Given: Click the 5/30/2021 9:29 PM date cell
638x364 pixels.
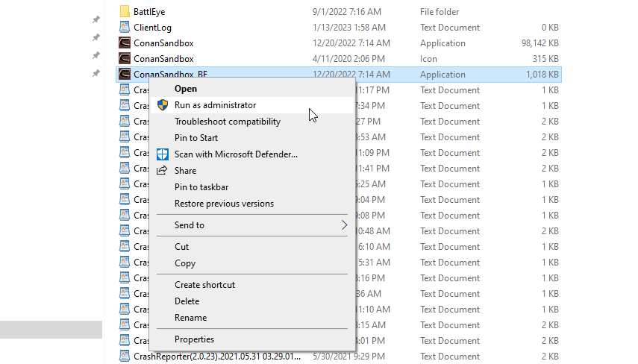Looking at the screenshot, I should (x=348, y=357).
